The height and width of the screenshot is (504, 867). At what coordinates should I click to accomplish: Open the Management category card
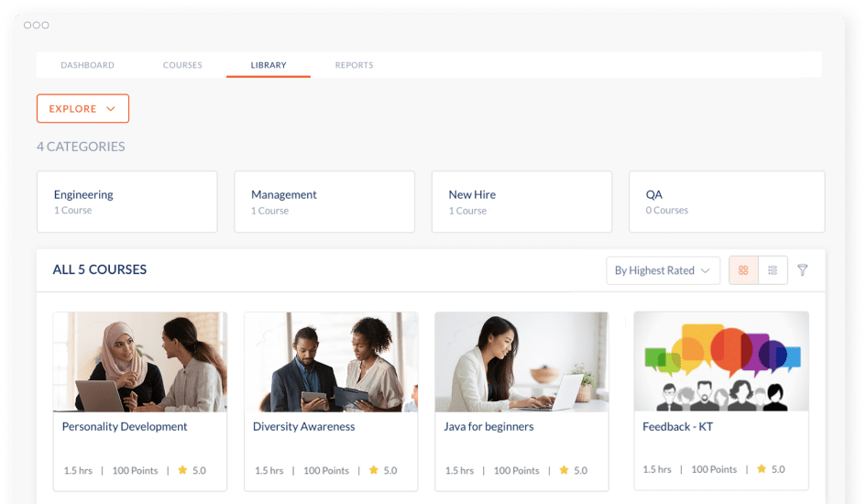coord(324,202)
